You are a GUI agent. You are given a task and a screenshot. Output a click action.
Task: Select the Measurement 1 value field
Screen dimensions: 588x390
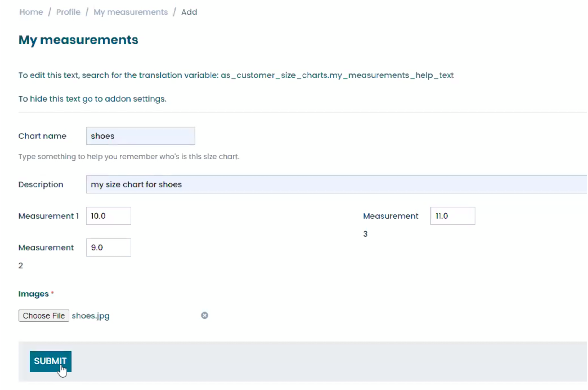[x=109, y=216]
